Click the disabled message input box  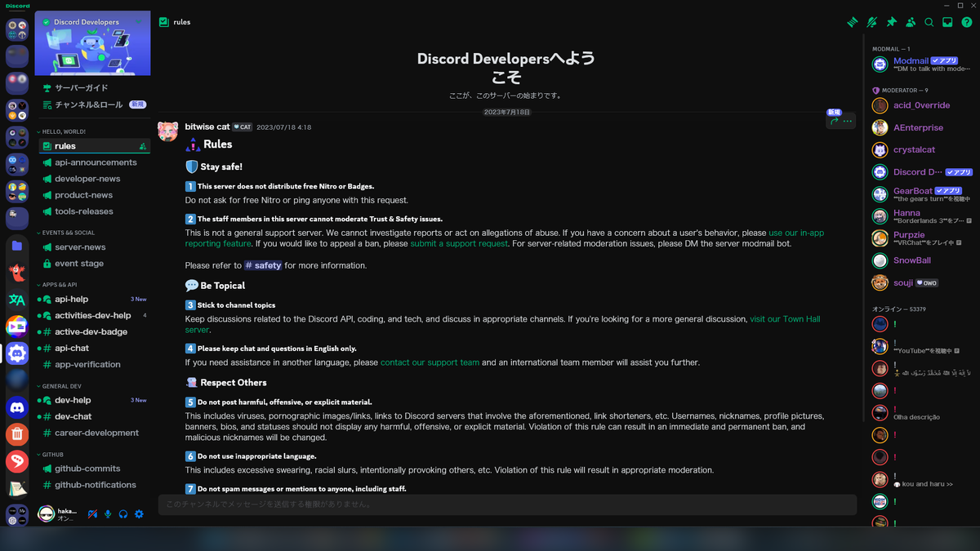click(x=507, y=504)
